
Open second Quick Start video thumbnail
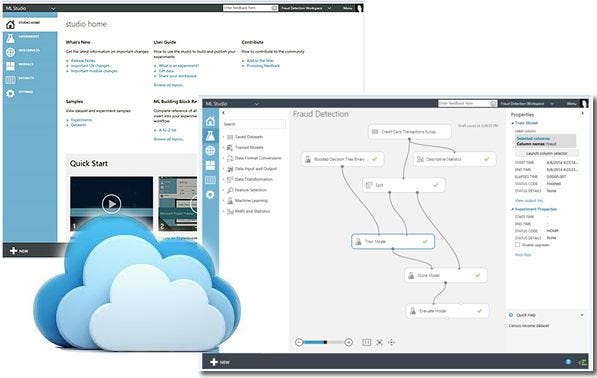(x=178, y=203)
